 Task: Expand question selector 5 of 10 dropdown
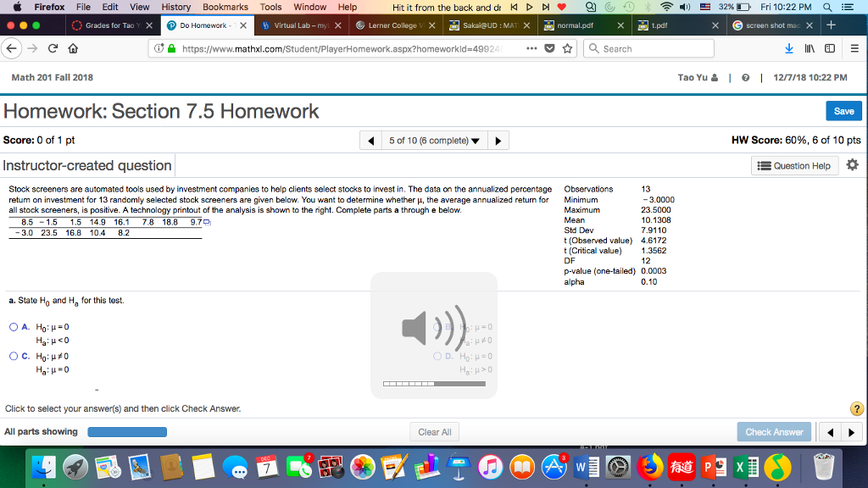pos(435,141)
